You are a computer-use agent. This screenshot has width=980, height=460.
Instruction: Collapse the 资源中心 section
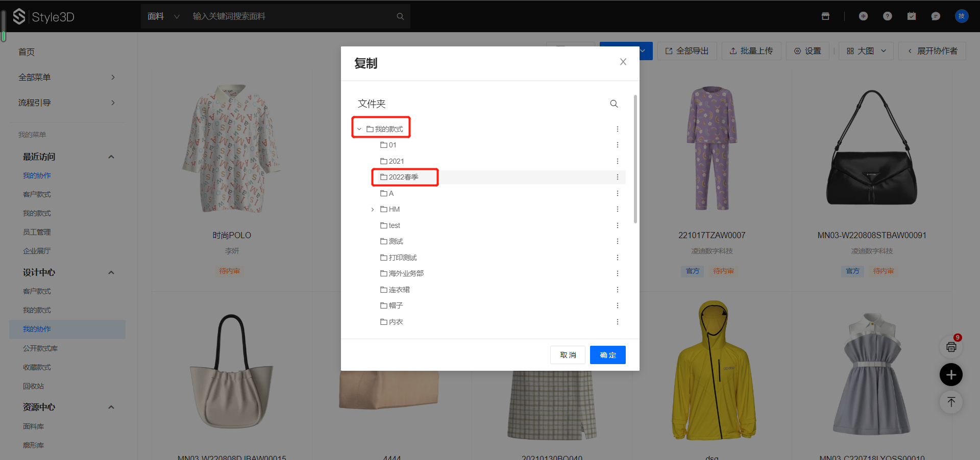(111, 407)
